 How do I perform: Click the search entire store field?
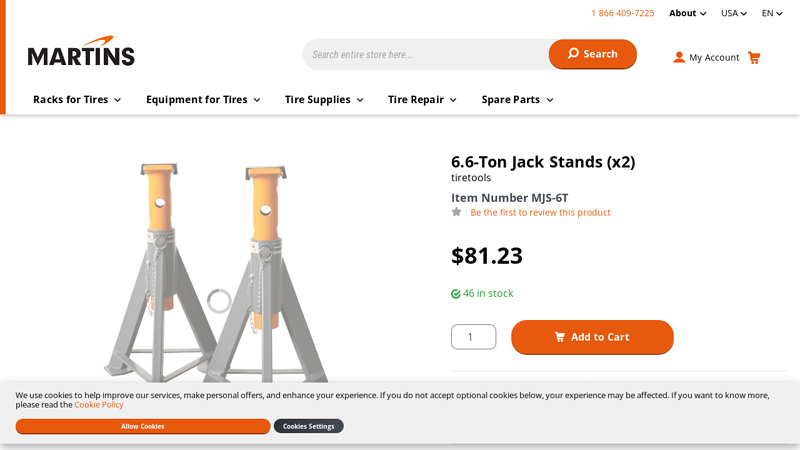tap(426, 54)
